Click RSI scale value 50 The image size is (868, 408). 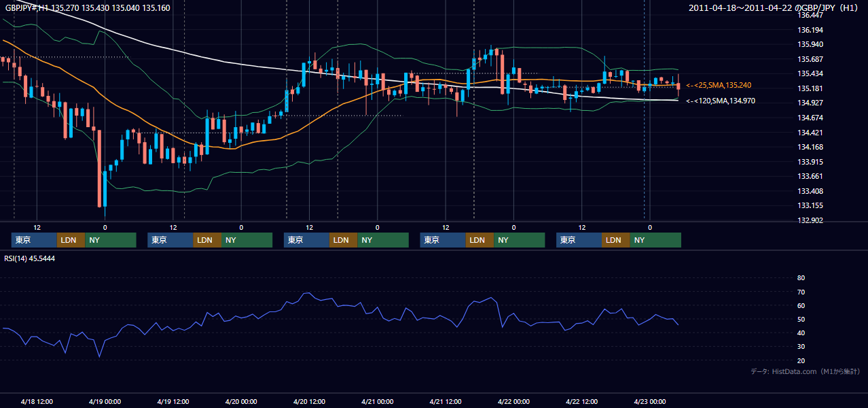point(801,319)
